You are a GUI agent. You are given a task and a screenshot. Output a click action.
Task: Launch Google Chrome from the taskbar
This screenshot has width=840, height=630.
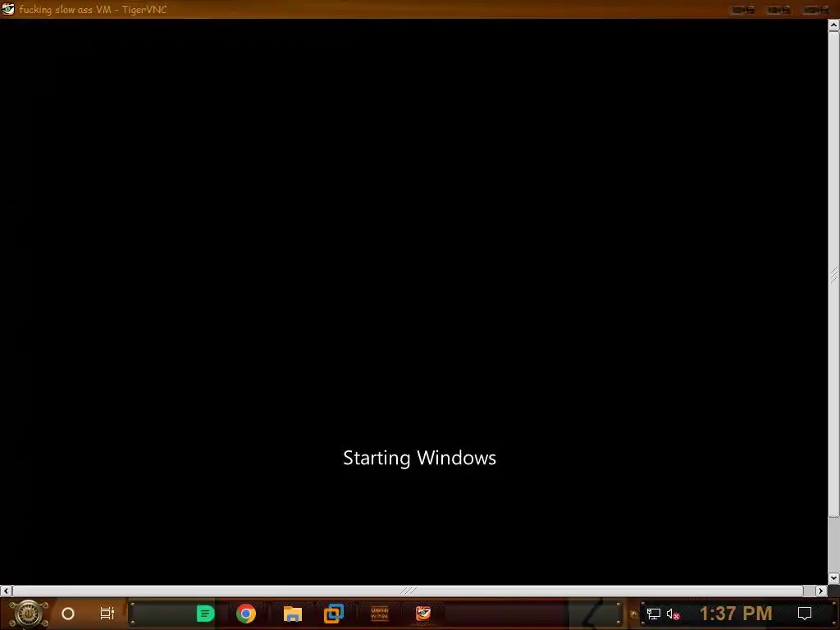(x=246, y=614)
